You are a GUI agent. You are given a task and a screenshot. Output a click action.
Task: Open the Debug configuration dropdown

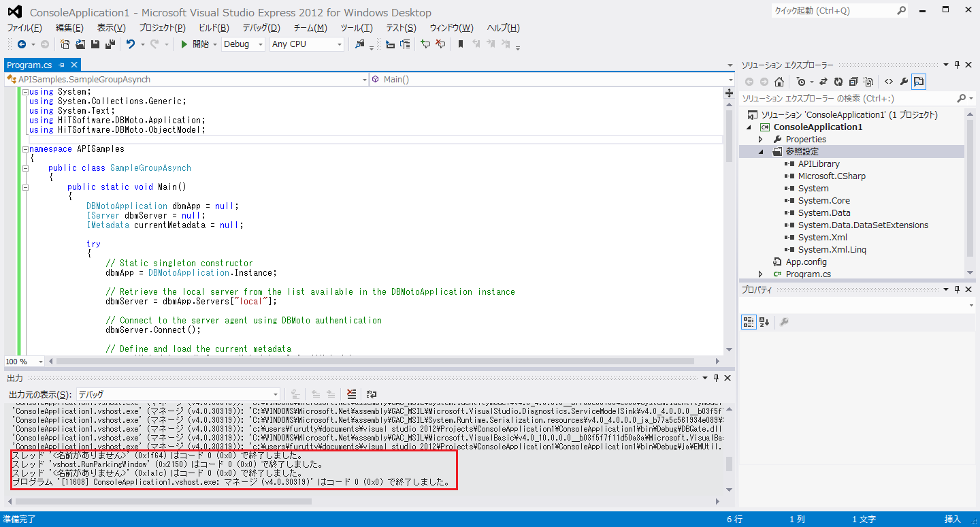tap(243, 44)
